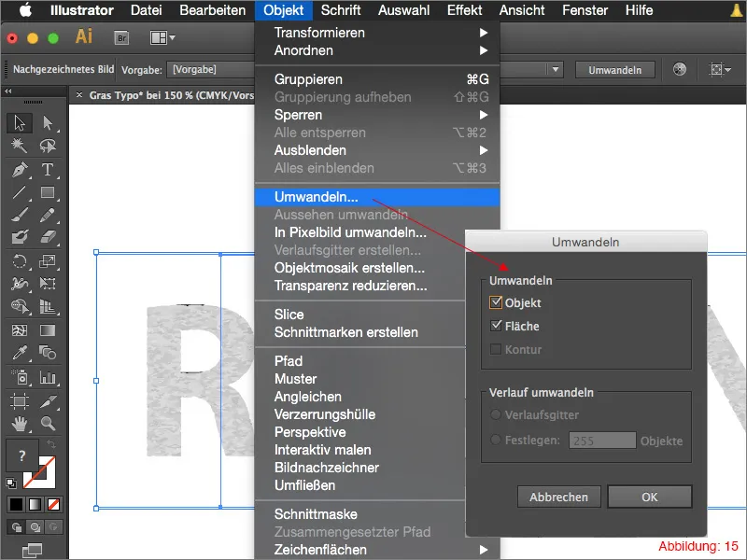Select the Direct Selection tool
The height and width of the screenshot is (560, 747).
click(x=48, y=122)
